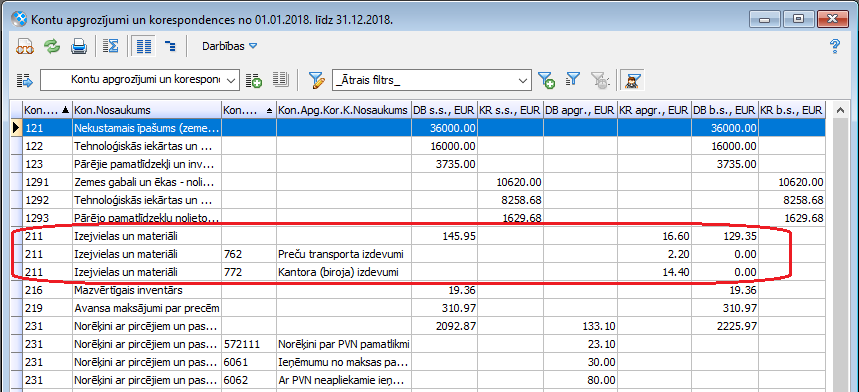Click the glasses preview icon

[x=24, y=47]
